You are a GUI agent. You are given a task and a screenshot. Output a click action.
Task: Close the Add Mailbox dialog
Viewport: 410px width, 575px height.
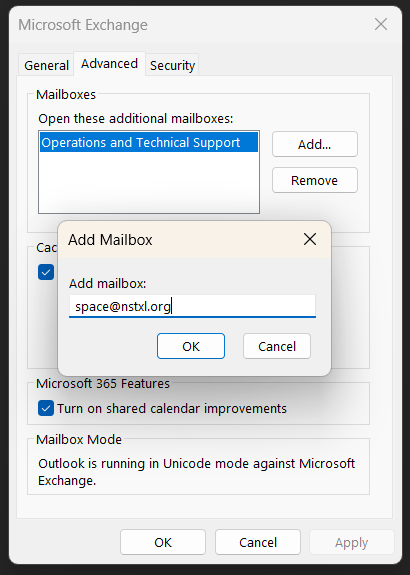coord(310,239)
